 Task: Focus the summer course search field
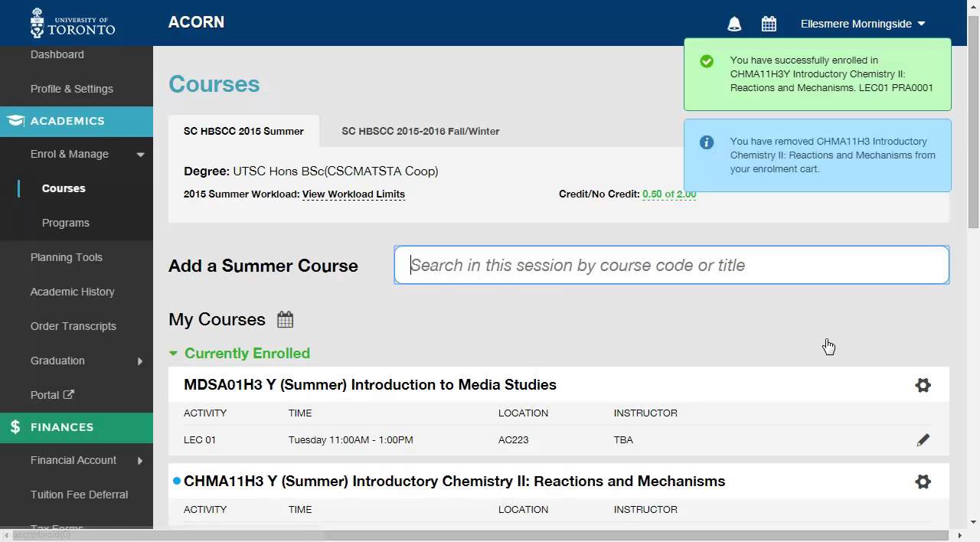(x=671, y=265)
